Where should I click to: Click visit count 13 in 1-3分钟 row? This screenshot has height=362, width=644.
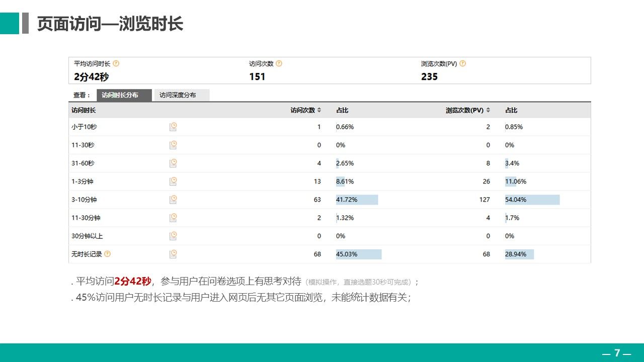tap(317, 182)
